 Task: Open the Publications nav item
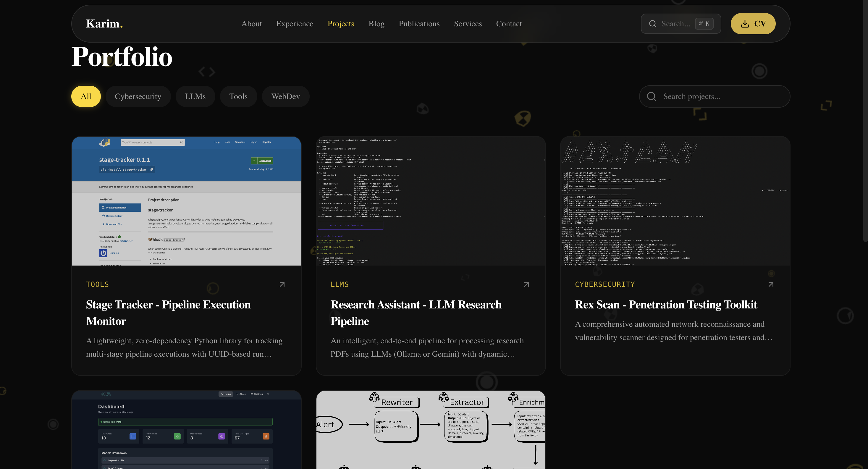click(x=419, y=24)
